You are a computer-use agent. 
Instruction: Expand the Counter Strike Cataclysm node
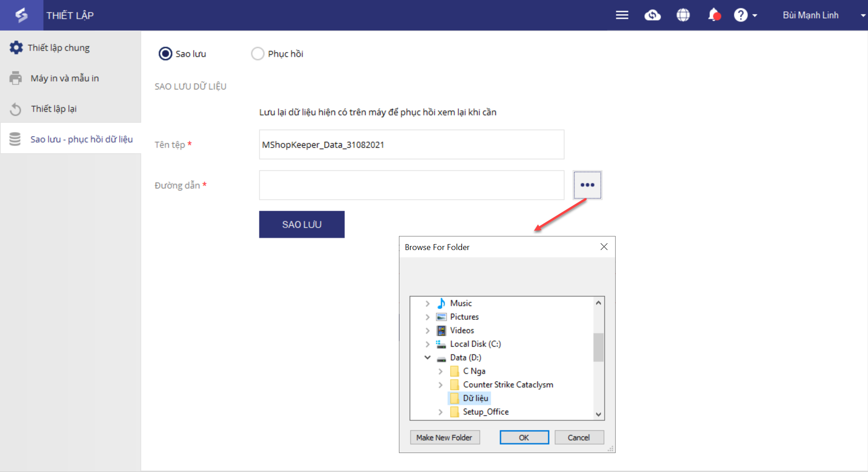tap(441, 385)
